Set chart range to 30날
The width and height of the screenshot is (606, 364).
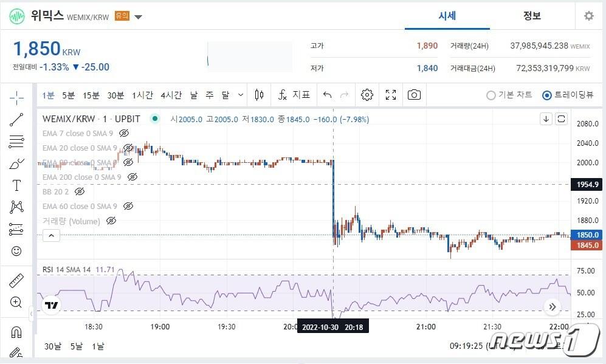[x=53, y=346]
